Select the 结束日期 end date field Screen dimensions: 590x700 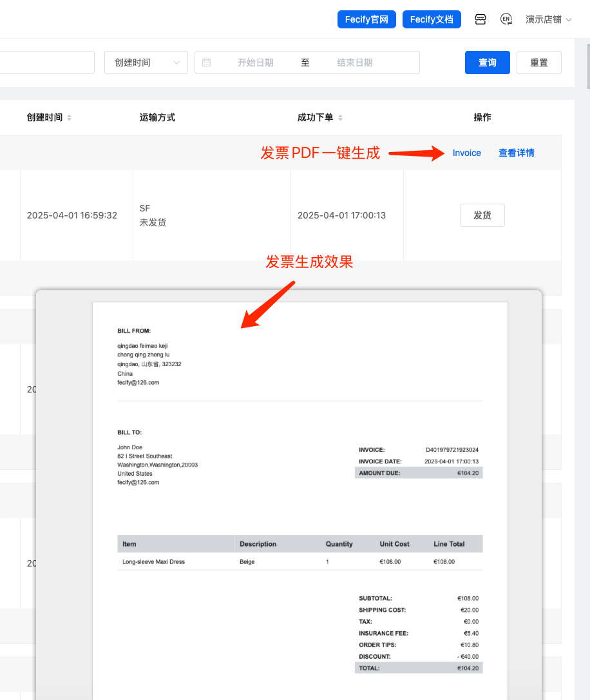pyautogui.click(x=355, y=63)
